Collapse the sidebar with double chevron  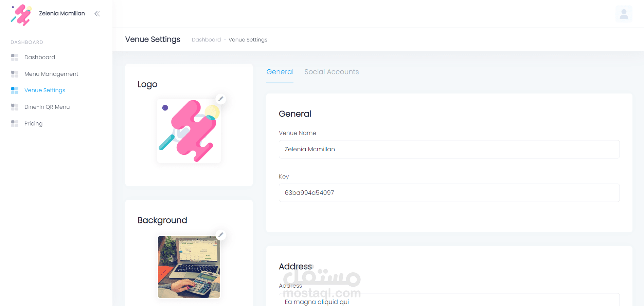click(97, 14)
